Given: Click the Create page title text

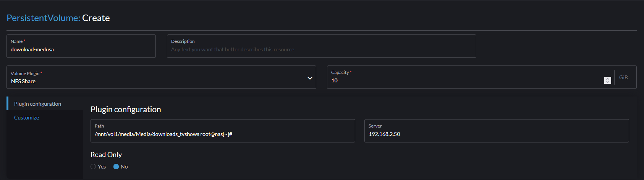Looking at the screenshot, I should 96,18.
